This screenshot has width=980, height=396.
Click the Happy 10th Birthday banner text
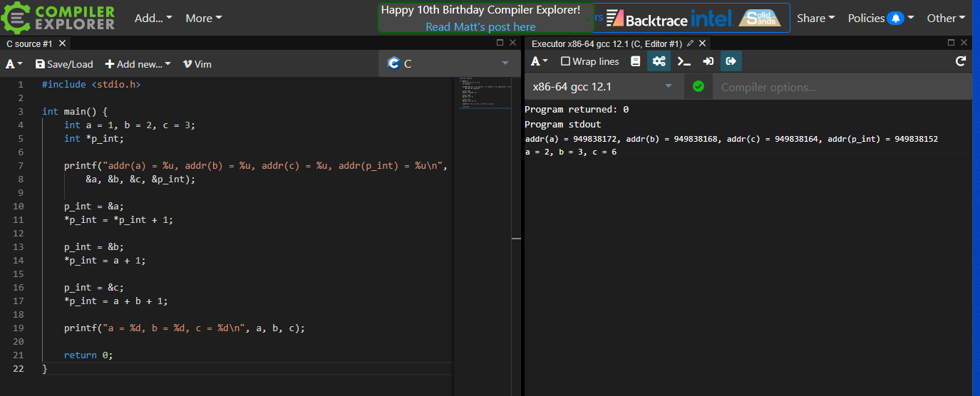480,10
